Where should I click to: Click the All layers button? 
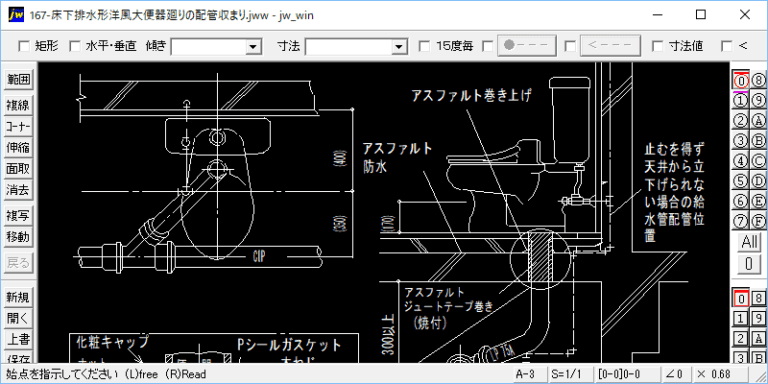(749, 242)
